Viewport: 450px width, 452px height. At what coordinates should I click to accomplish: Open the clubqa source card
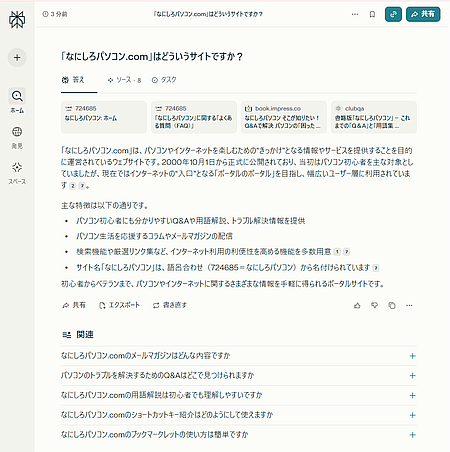[374, 117]
